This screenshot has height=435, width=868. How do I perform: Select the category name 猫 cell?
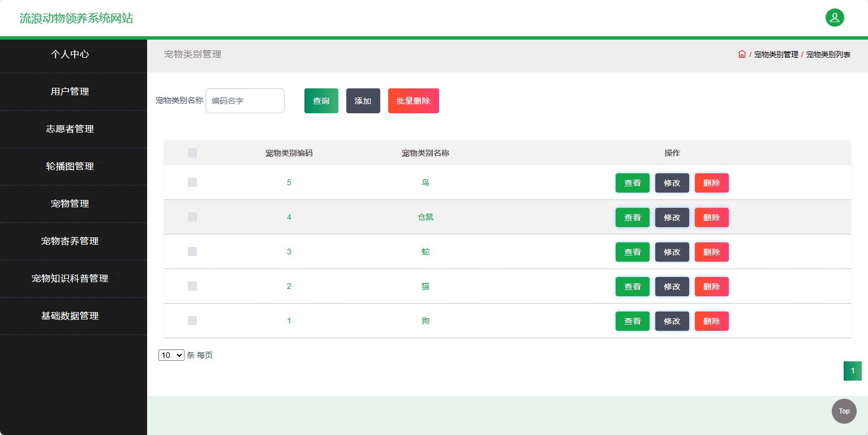click(x=426, y=286)
